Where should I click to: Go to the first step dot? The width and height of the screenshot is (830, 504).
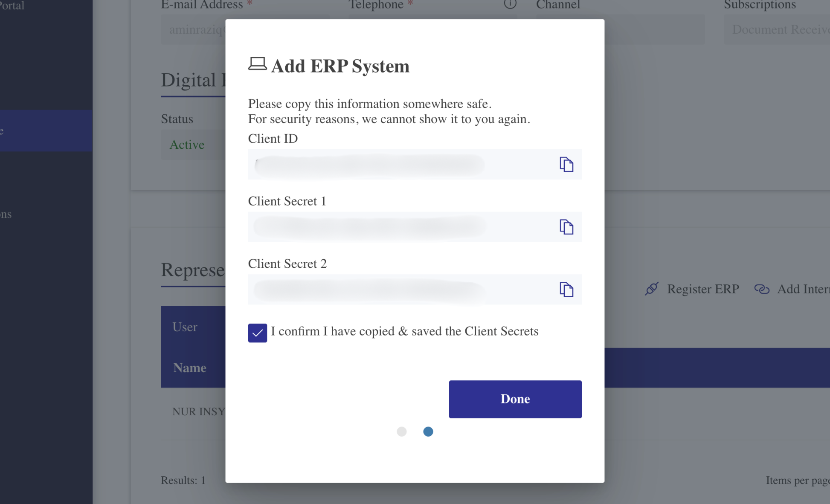click(401, 432)
